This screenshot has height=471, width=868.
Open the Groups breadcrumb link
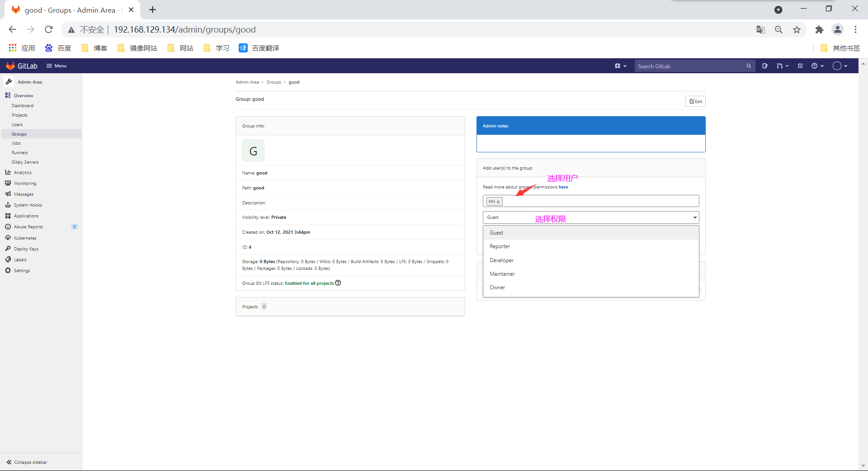click(274, 82)
